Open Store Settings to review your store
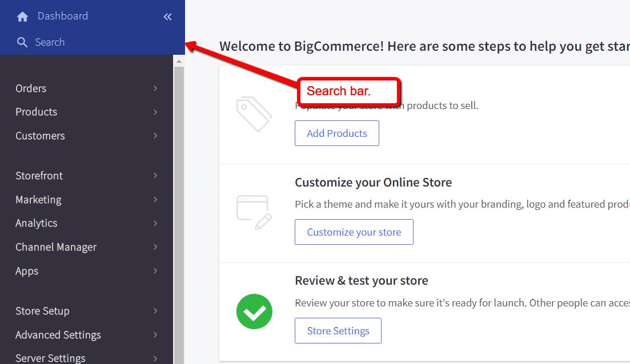Image resolution: width=630 pixels, height=364 pixels. (338, 330)
